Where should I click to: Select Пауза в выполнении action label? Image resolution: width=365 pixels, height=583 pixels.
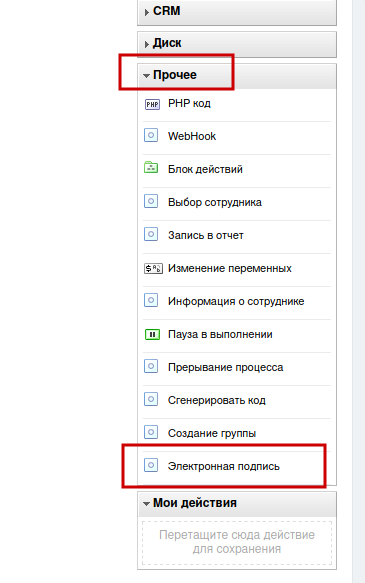tap(220, 334)
